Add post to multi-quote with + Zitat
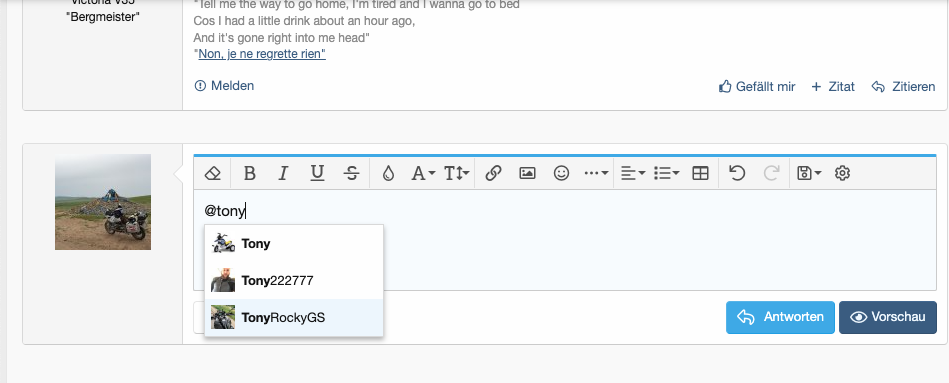Viewport: 949px width, 383px height. (x=833, y=87)
